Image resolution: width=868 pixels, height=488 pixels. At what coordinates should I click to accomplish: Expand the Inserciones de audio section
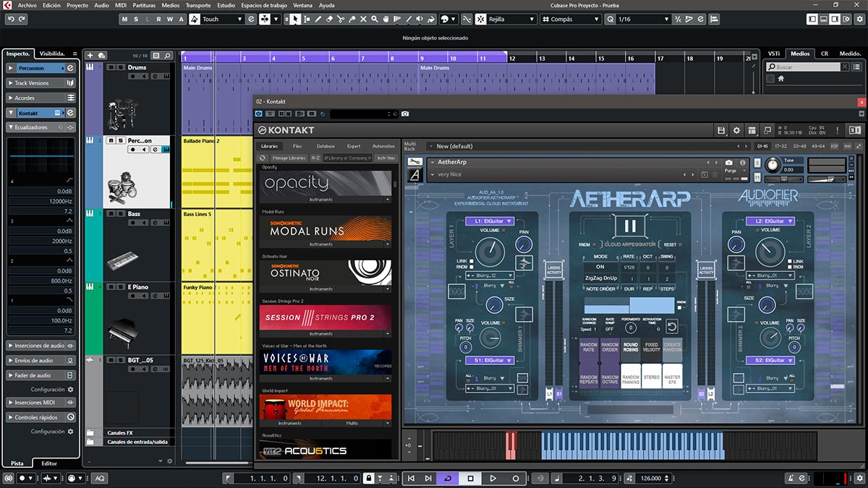pyautogui.click(x=41, y=346)
